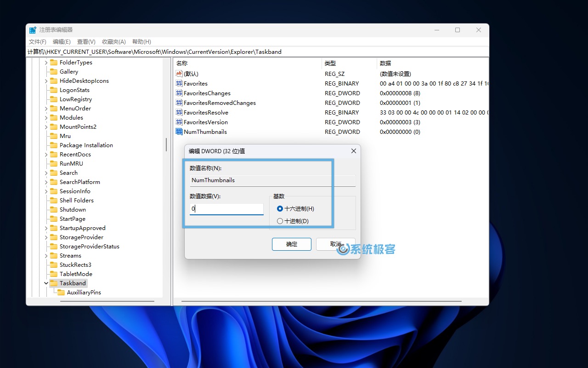Click the tree pane vertical scrollbar thumb

166,145
